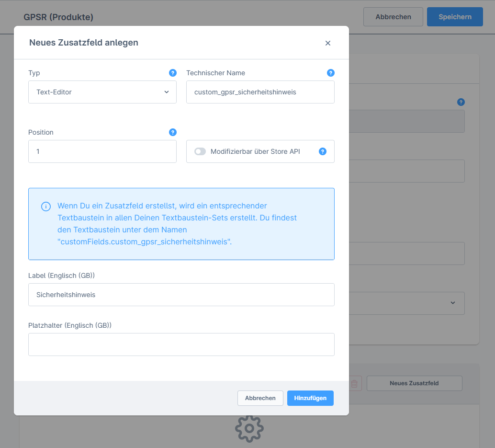
Task: Open help tooltip for Technischer Name
Action: pyautogui.click(x=330, y=73)
